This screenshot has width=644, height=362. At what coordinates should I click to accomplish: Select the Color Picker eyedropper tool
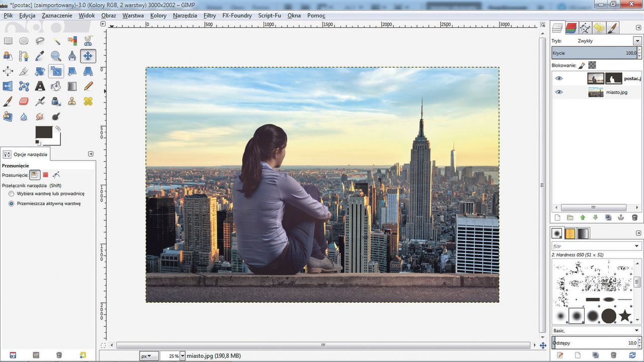pyautogui.click(x=40, y=56)
